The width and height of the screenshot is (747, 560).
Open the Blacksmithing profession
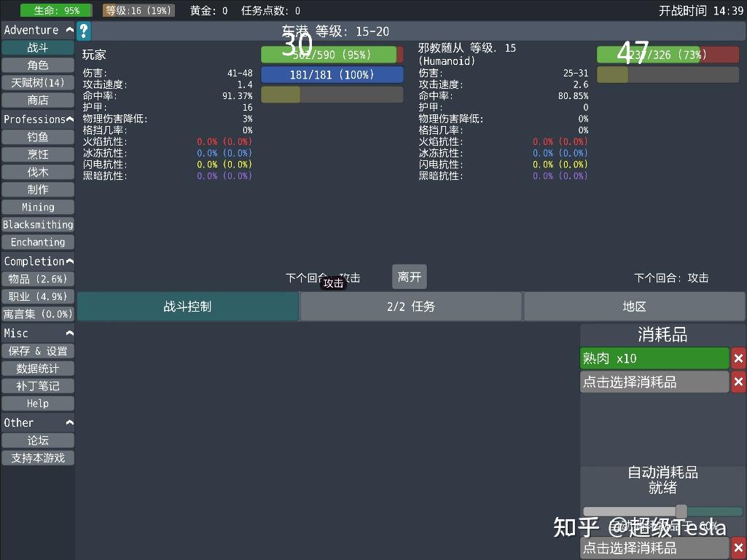point(37,224)
